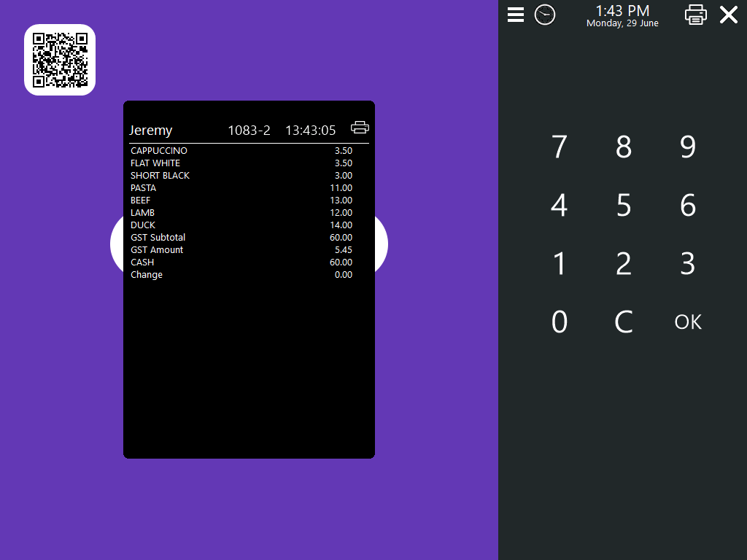The width and height of the screenshot is (747, 560).
Task: Click the GST Subtotal line
Action: pos(241,237)
